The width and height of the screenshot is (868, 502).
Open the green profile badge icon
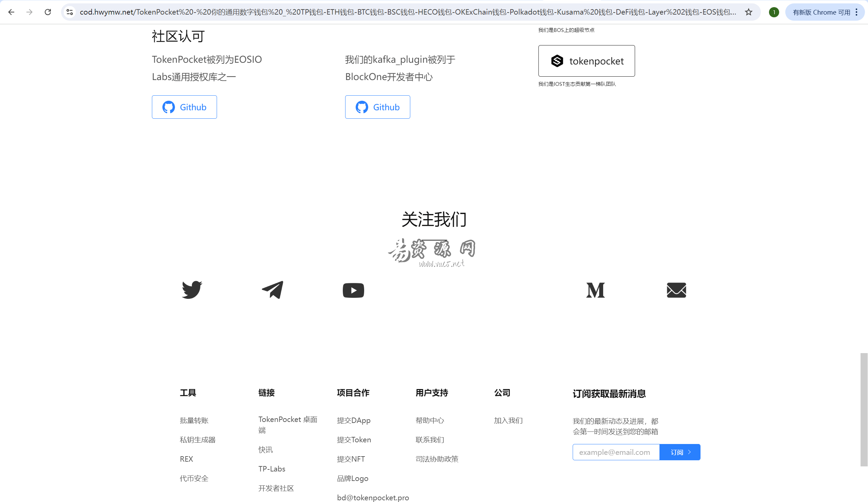click(x=774, y=12)
